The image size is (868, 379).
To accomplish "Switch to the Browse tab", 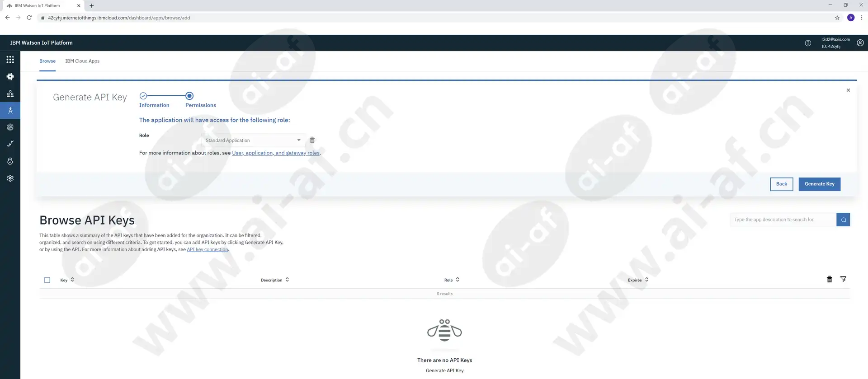I will point(47,61).
